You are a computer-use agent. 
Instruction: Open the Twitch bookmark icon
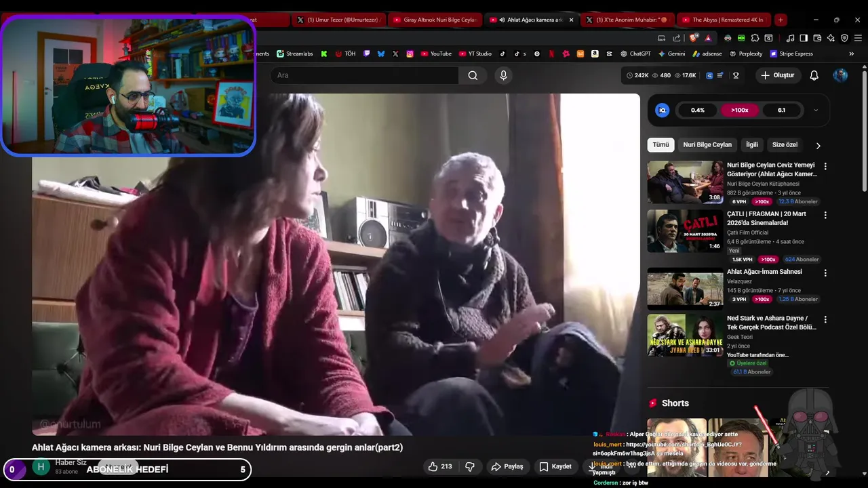pos(367,54)
